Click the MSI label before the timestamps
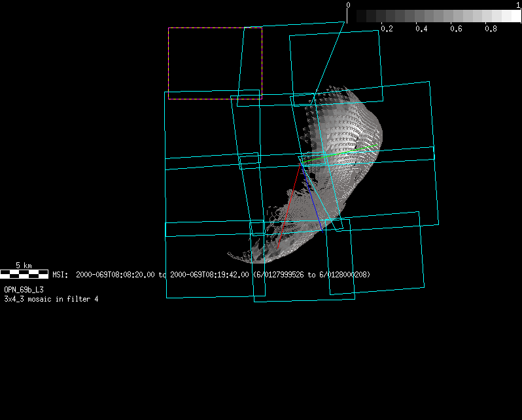This screenshot has width=522, height=420. [60, 275]
